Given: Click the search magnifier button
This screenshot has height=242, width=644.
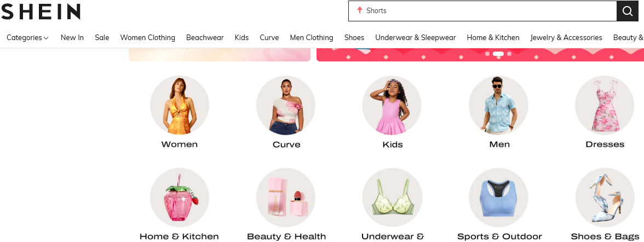Looking at the screenshot, I should click(628, 11).
